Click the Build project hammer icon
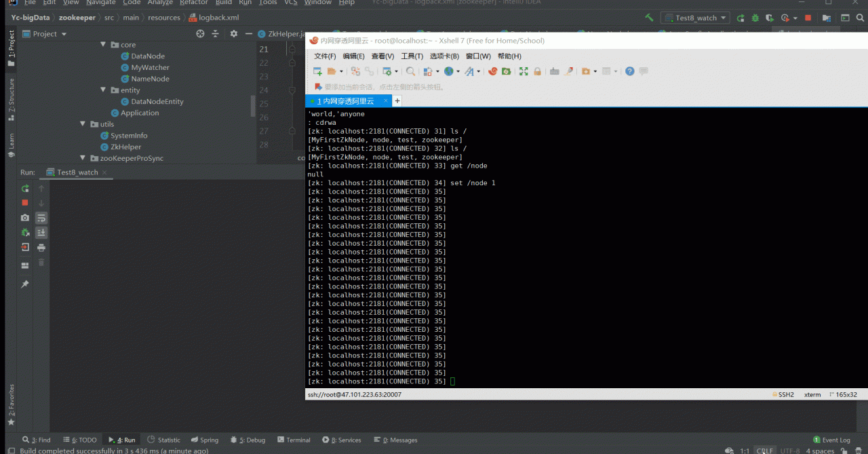Viewport: 868px width, 454px height. (x=649, y=18)
